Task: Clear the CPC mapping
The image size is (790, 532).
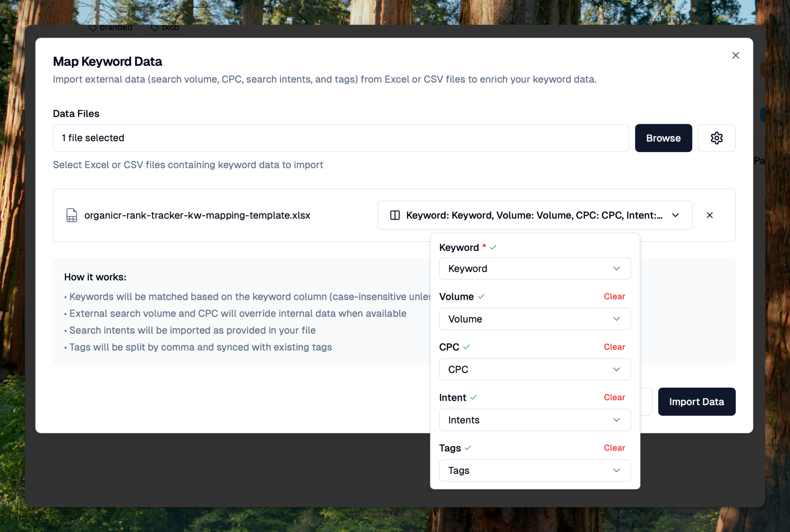Action: point(614,347)
